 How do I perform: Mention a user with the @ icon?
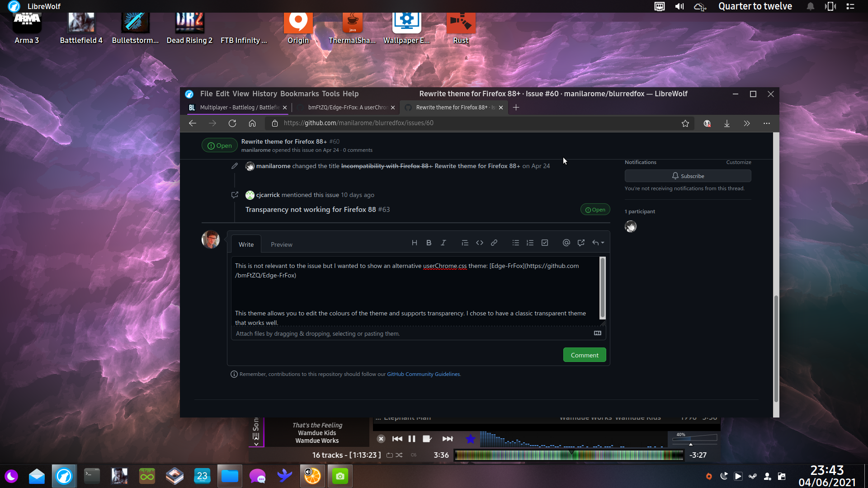pos(566,243)
